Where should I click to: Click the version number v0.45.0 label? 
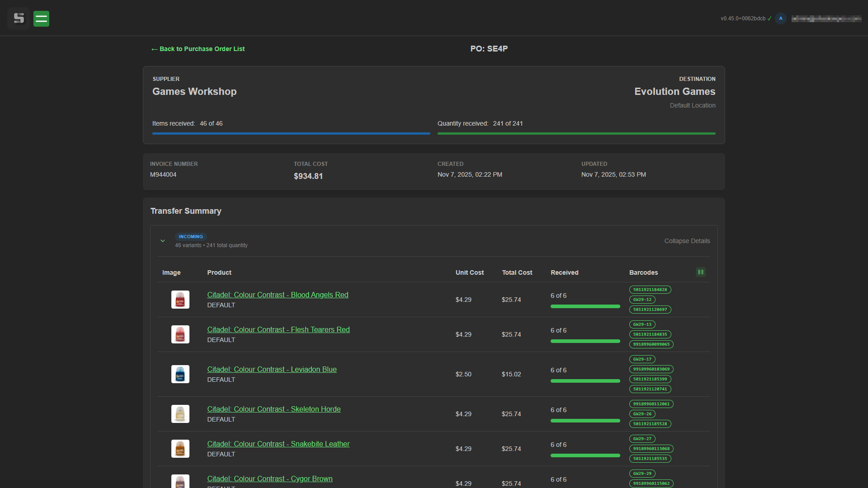(743, 19)
